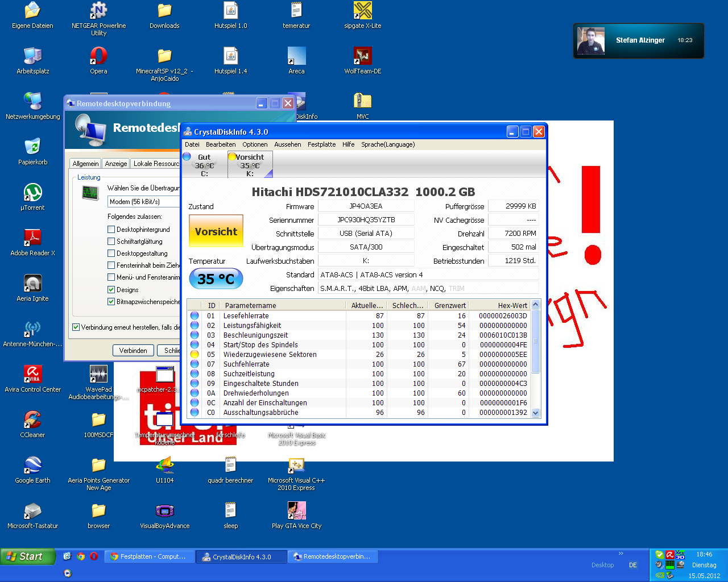Open the Hilfe menu

click(349, 144)
